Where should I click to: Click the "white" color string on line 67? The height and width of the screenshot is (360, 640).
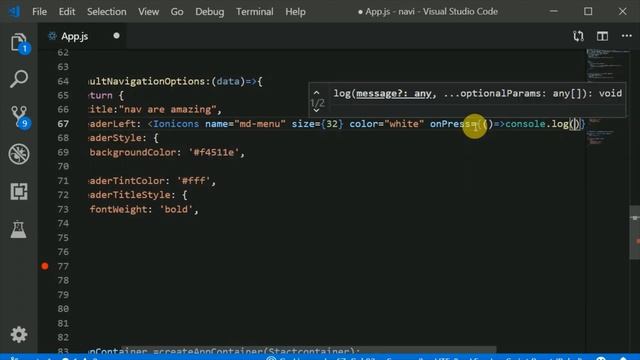[404, 124]
